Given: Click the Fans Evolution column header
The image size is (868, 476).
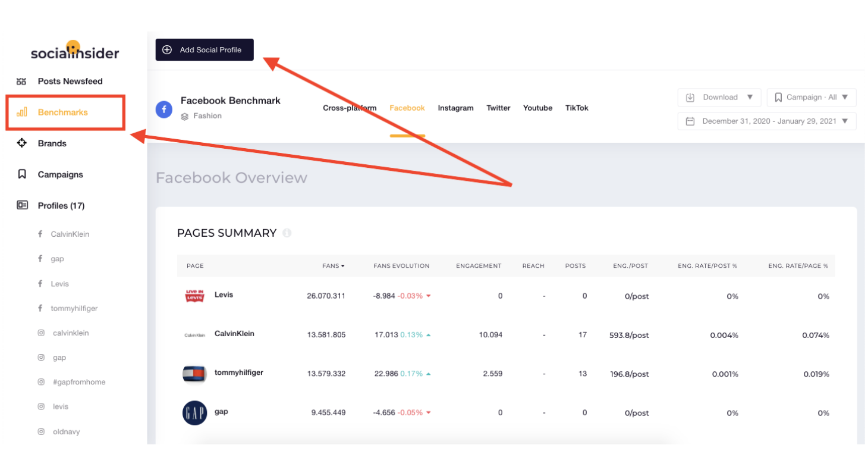Looking at the screenshot, I should 401,266.
